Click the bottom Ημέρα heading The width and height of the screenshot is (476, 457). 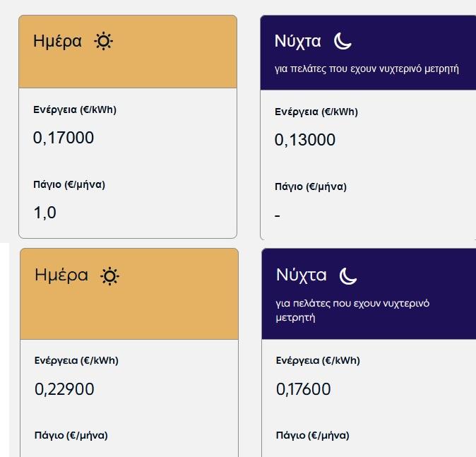click(61, 275)
